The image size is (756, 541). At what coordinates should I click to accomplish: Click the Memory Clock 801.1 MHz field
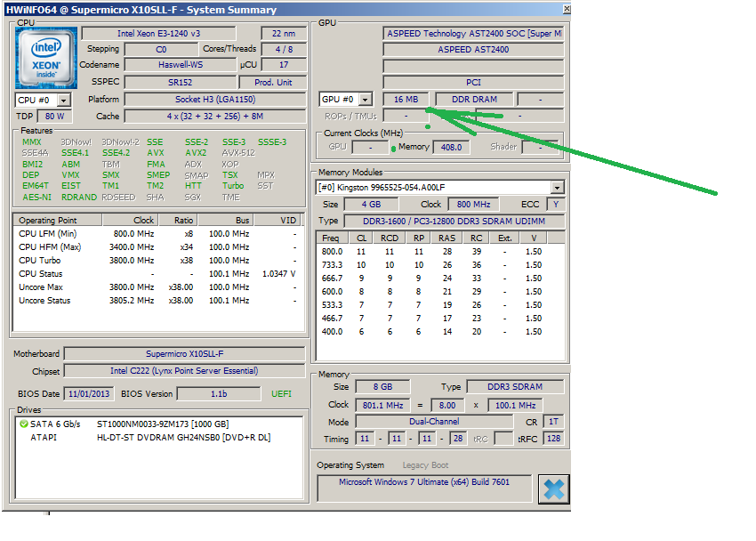[x=382, y=406]
